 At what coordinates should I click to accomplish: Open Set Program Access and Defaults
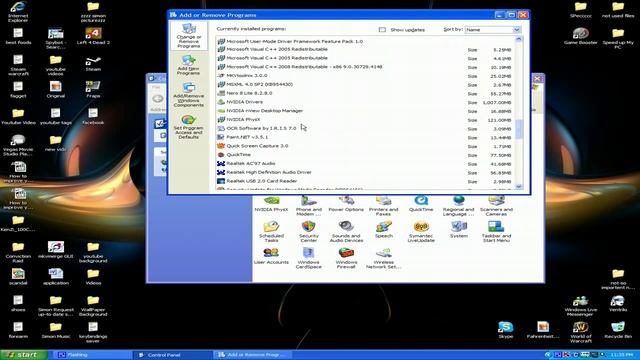189,127
